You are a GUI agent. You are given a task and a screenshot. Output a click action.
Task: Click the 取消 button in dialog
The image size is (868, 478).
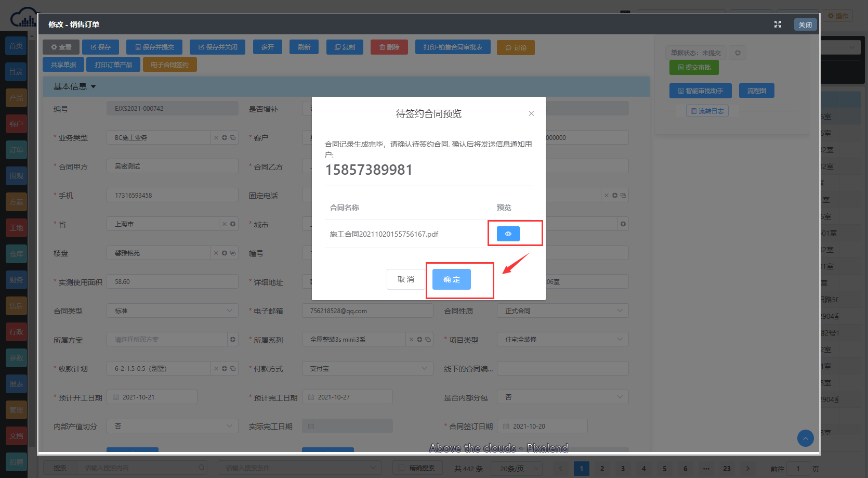click(x=405, y=279)
